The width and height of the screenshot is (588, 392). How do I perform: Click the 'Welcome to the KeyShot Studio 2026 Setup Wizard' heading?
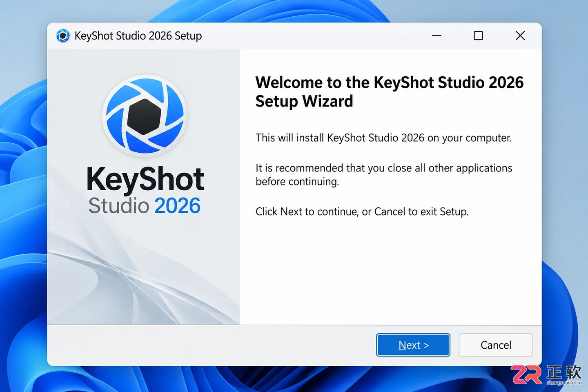click(389, 92)
